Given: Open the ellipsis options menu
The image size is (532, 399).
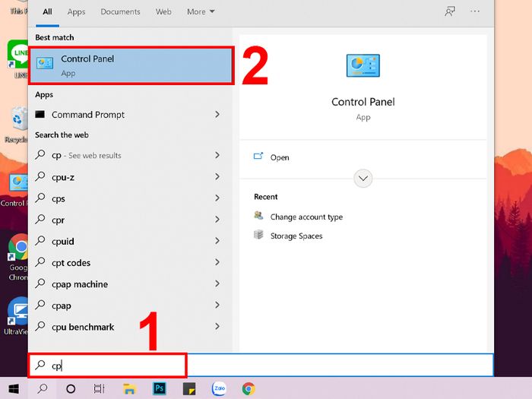Looking at the screenshot, I should tap(475, 11).
